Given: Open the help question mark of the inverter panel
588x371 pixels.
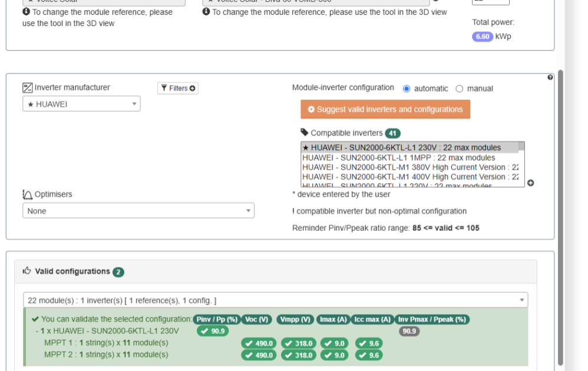Looking at the screenshot, I should [x=550, y=77].
